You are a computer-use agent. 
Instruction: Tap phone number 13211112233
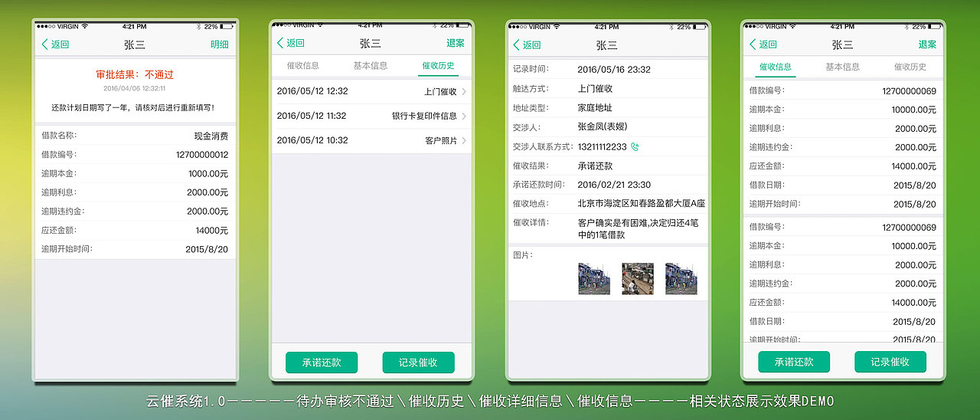[602, 146]
